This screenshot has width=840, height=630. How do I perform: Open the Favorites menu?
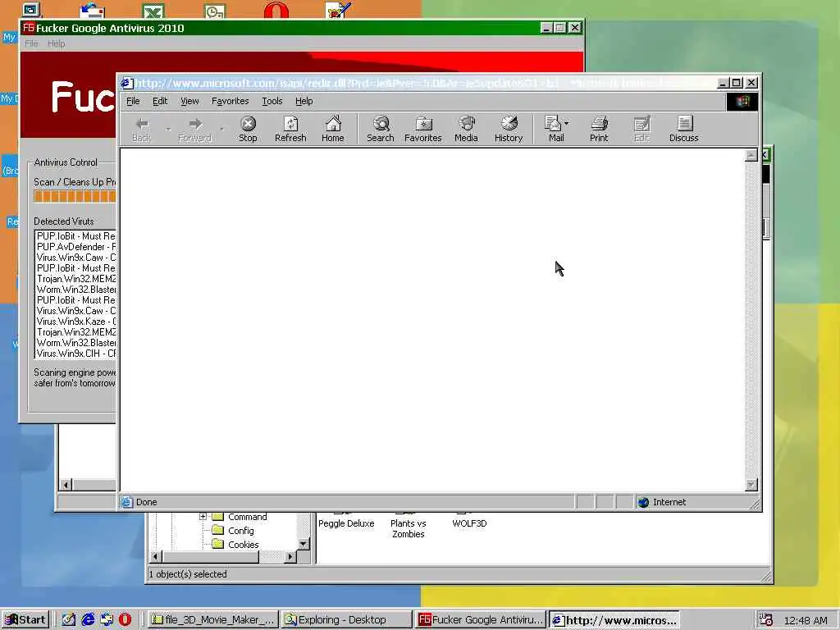pos(231,101)
